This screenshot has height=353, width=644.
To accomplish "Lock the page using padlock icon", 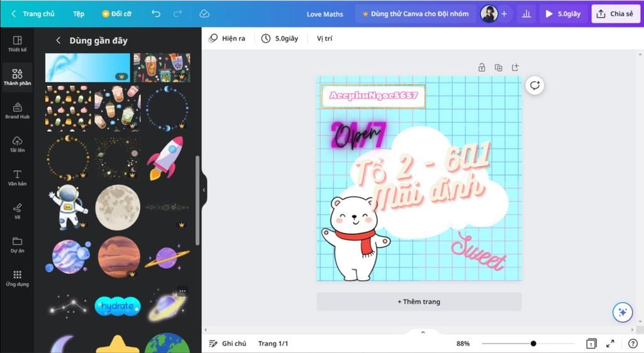I will [481, 68].
